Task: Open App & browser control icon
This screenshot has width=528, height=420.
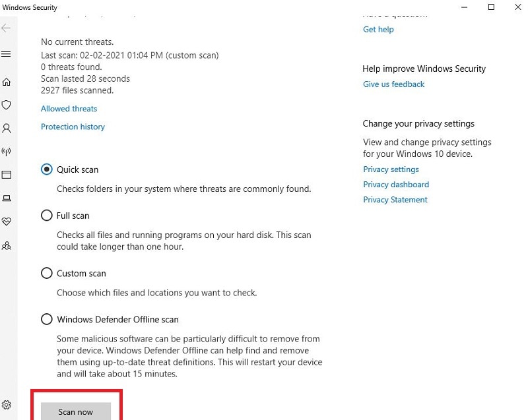Action: [7, 175]
